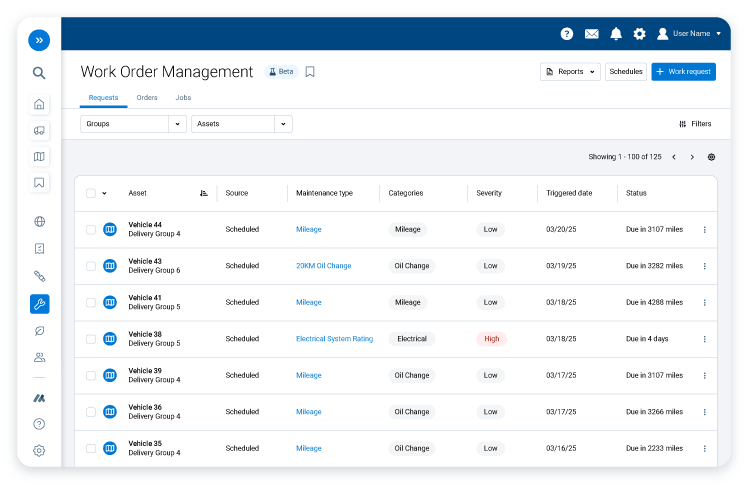Screen dimensions: 748x485
Task: Switch to the Orders tab
Action: (147, 98)
